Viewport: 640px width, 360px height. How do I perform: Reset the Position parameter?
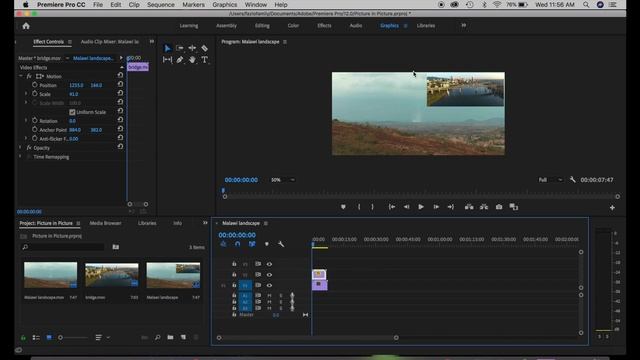(120, 84)
